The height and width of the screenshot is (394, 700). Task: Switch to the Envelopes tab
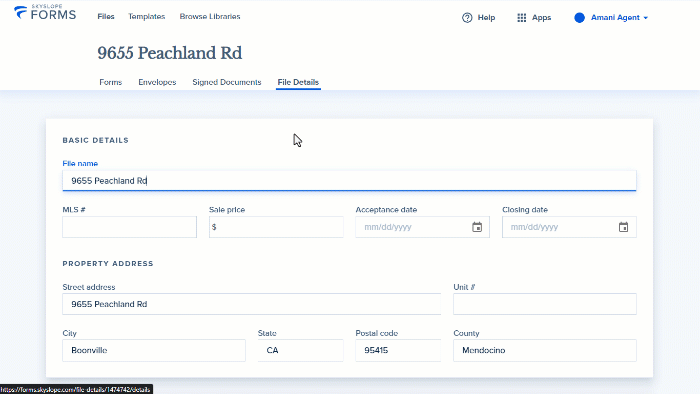(157, 82)
